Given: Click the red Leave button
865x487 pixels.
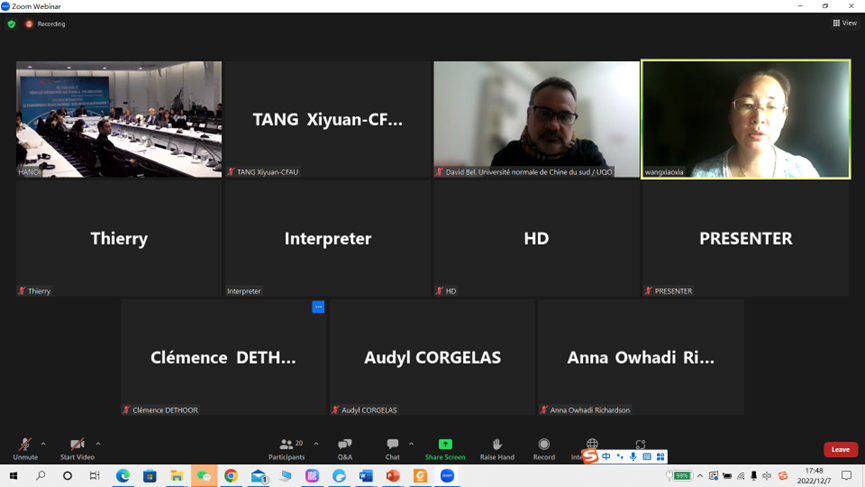Looking at the screenshot, I should pos(840,449).
